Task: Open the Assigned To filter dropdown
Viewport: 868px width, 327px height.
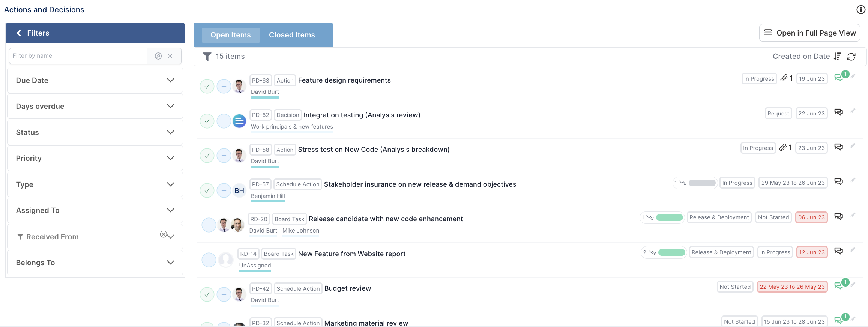Action: pos(95,210)
